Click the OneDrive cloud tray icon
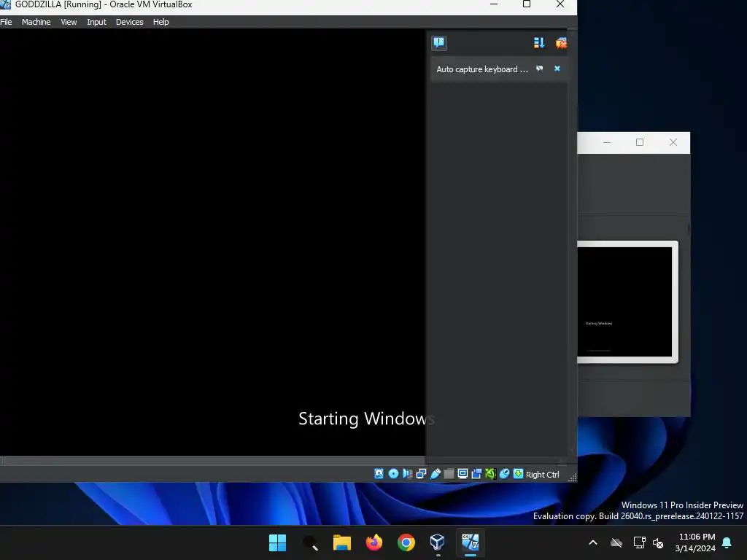The height and width of the screenshot is (560, 747). [616, 542]
